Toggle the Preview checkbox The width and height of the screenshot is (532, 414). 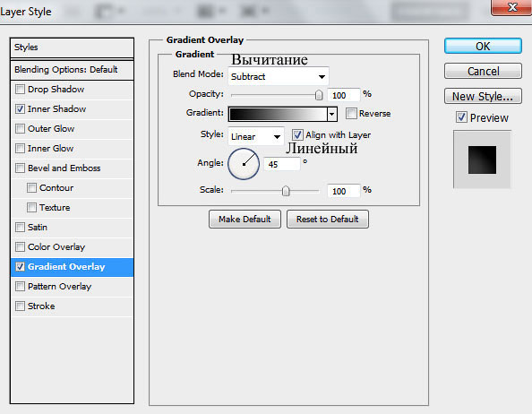click(461, 117)
